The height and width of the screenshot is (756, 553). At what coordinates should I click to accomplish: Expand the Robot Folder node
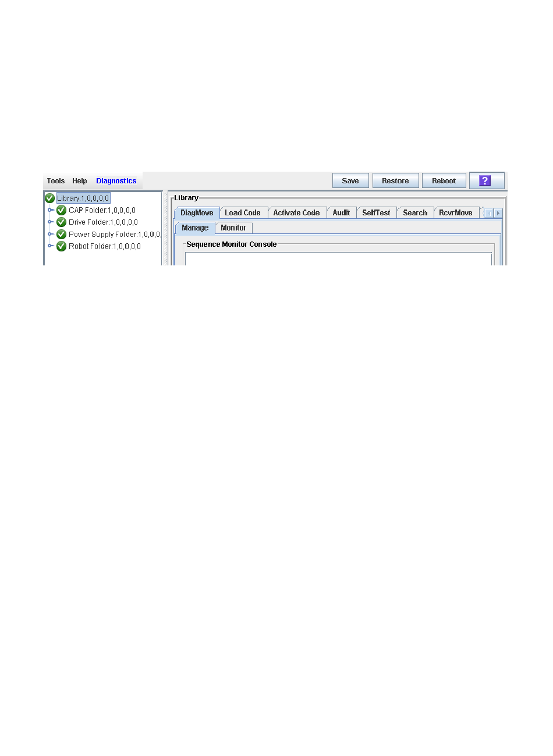[51, 246]
